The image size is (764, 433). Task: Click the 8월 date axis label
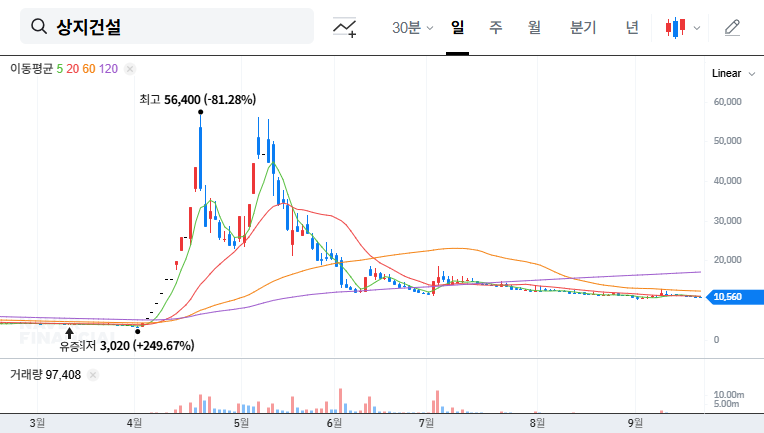coord(537,423)
